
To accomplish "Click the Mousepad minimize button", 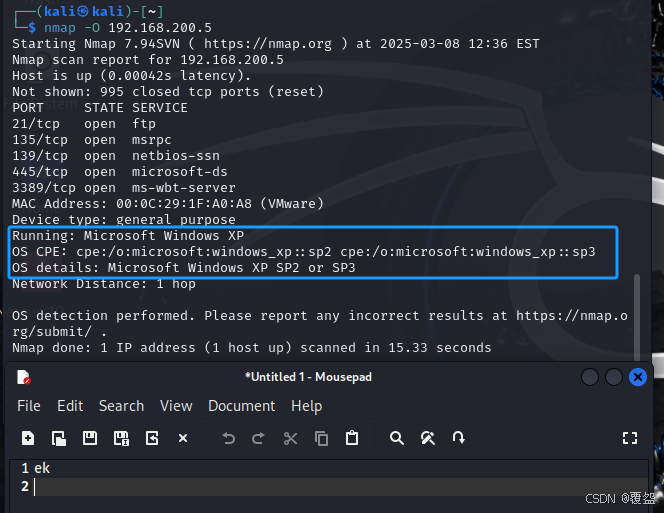I will coord(590,377).
